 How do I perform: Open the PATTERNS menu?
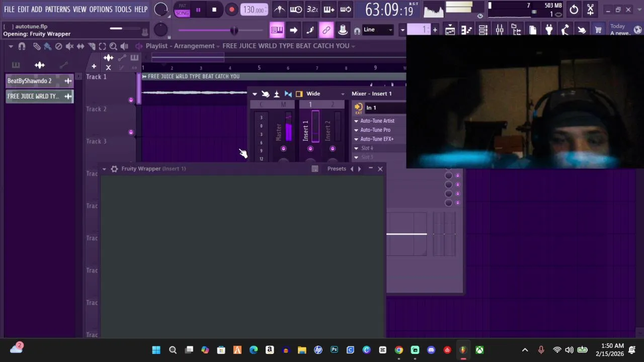[57, 9]
